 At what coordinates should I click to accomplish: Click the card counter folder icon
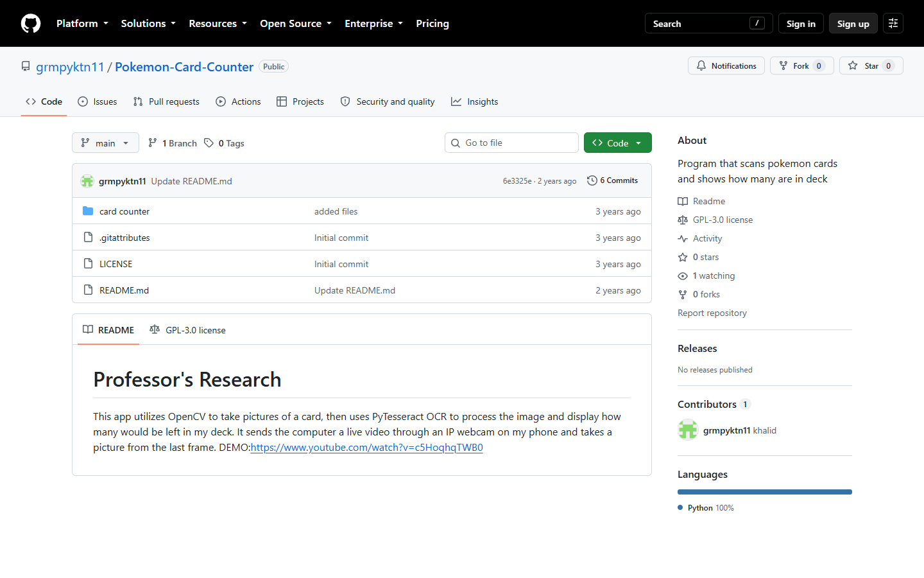(x=88, y=211)
